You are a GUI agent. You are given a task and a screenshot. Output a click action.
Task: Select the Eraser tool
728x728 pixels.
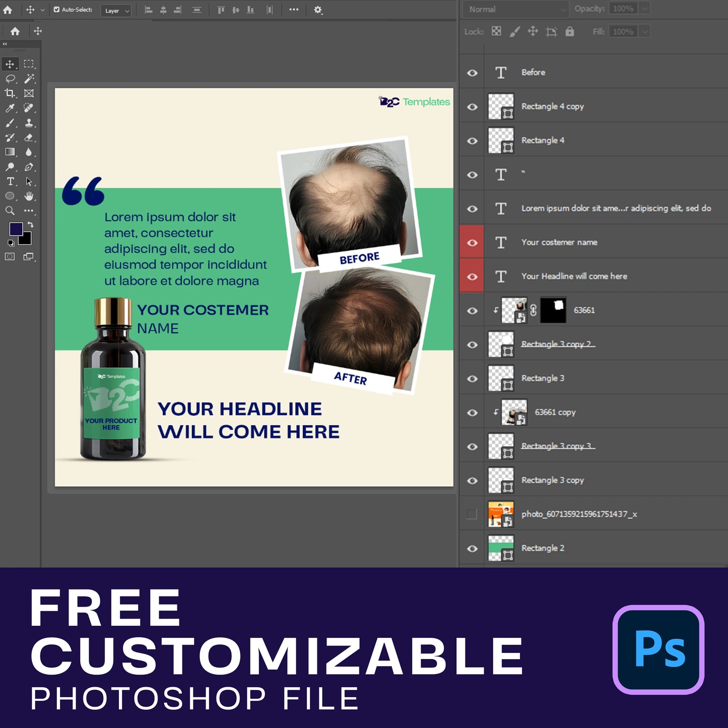(x=29, y=138)
